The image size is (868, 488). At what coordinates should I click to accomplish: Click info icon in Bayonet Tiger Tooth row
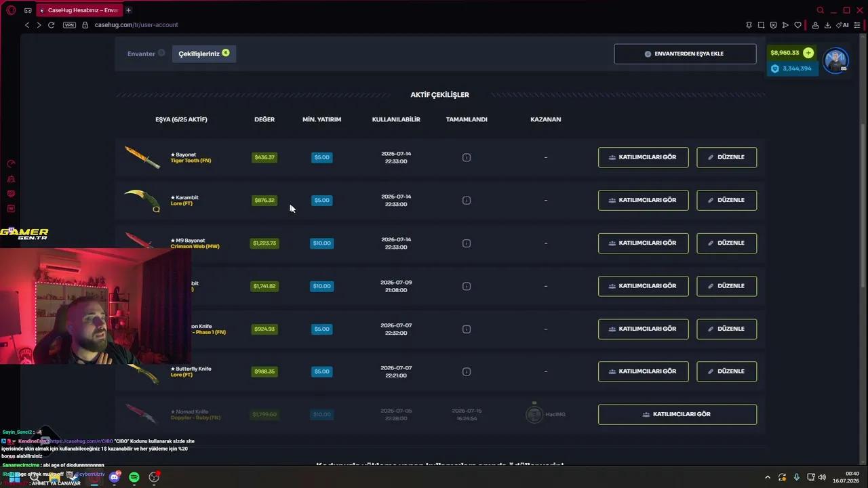click(467, 157)
